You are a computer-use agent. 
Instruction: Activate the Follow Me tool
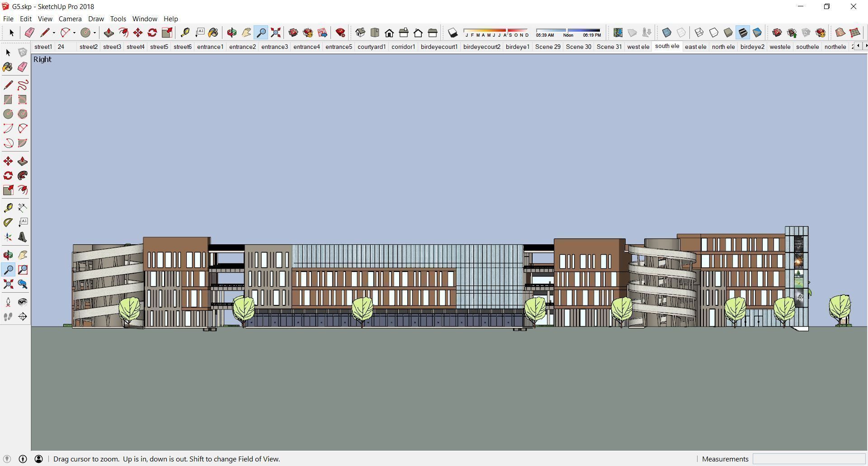coord(23,176)
